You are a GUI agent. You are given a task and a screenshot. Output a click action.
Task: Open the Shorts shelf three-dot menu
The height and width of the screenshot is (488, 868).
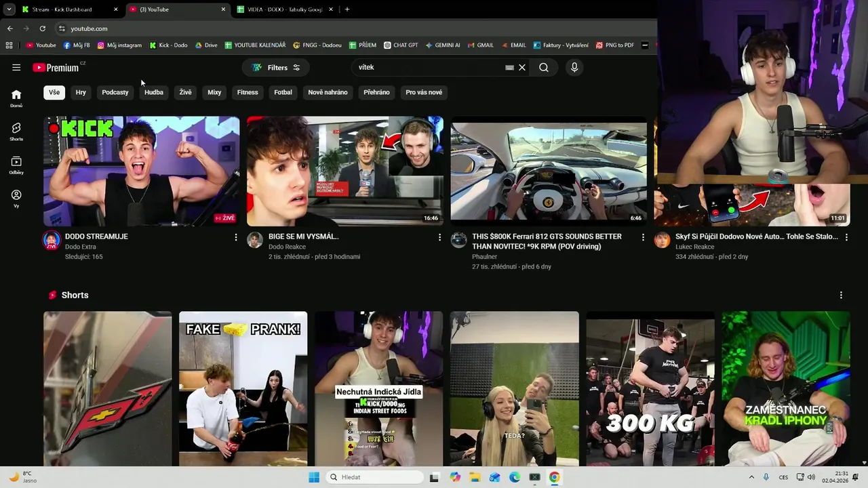pos(841,296)
